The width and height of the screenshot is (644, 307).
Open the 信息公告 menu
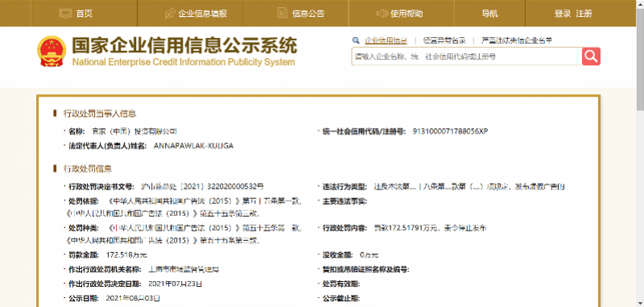point(308,13)
